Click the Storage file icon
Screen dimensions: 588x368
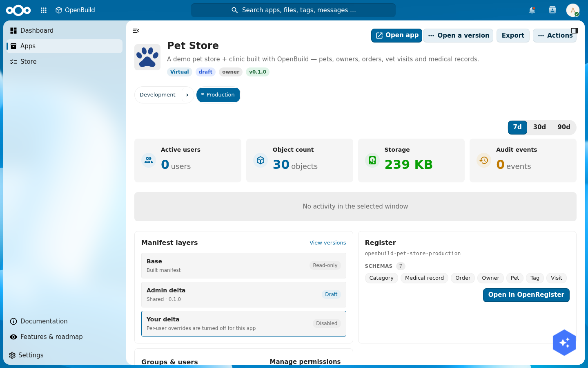tap(372, 160)
